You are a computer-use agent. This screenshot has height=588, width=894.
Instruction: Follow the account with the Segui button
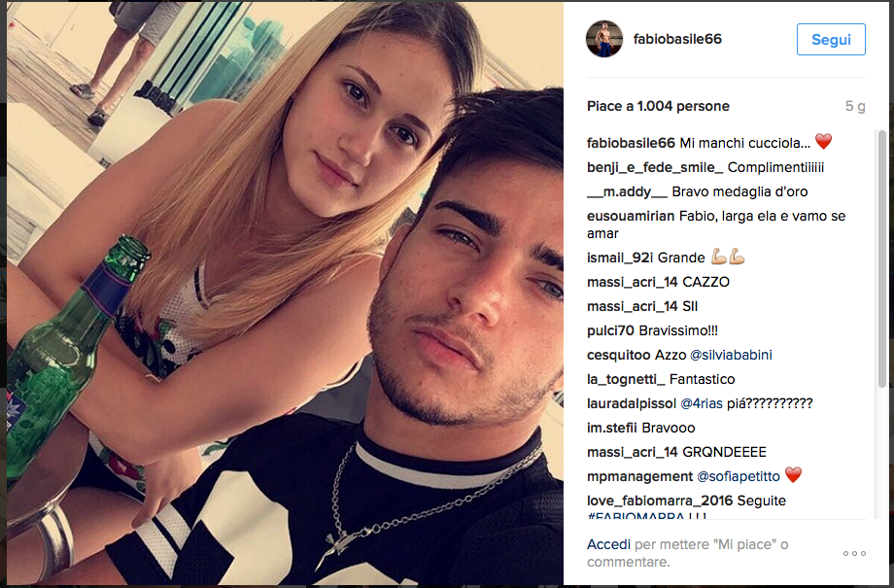tap(831, 39)
